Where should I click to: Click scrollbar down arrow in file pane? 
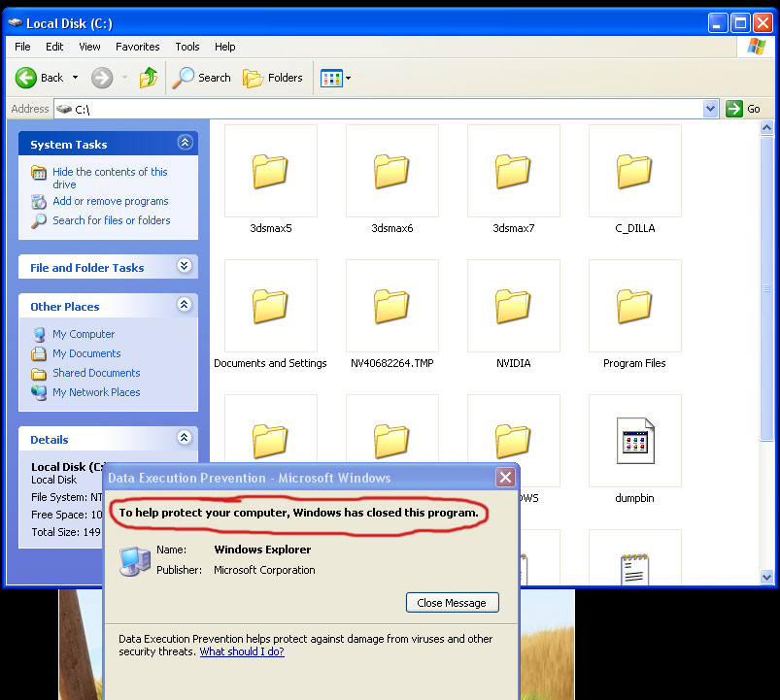[766, 578]
